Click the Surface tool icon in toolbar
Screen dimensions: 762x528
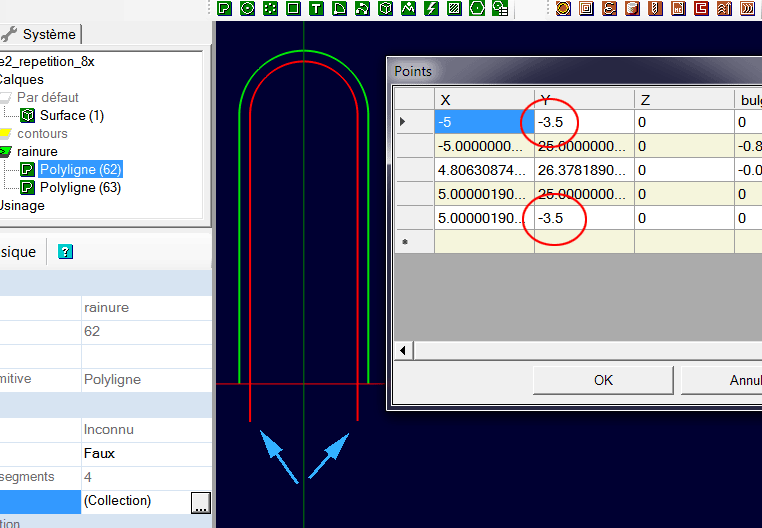386,8
